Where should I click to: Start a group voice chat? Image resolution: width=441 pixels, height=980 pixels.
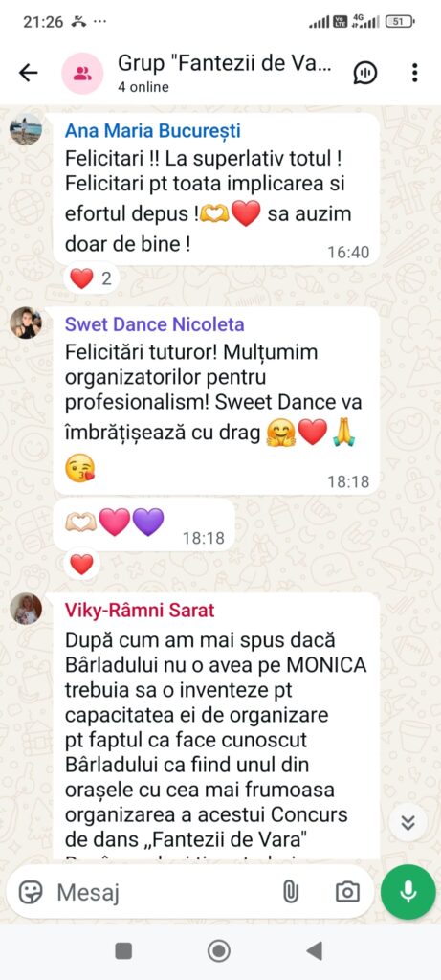pos(364,73)
